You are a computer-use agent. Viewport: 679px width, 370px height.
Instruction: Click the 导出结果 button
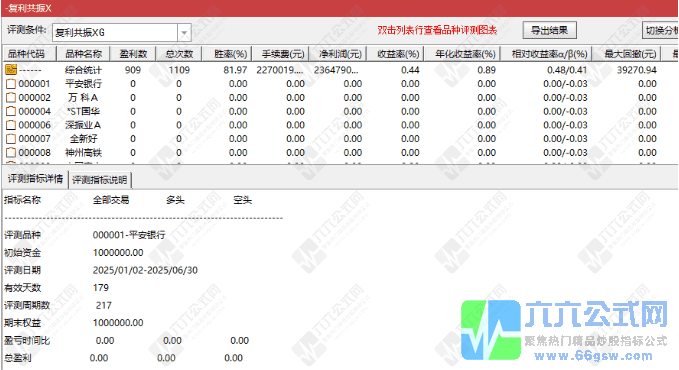pos(550,30)
